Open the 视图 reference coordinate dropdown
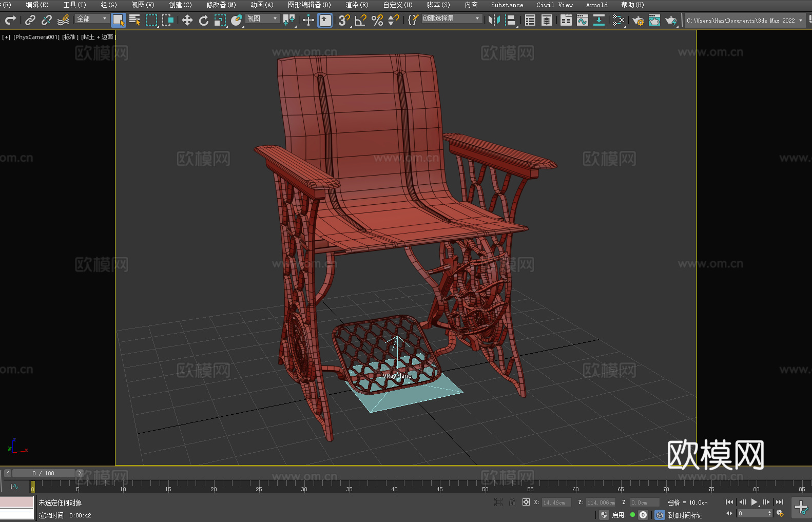 (262, 19)
